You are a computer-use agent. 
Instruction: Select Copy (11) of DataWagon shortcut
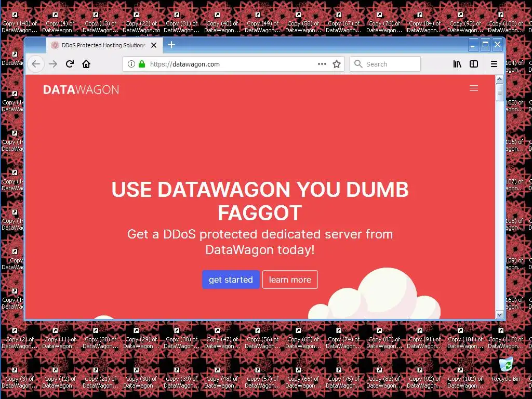tap(60, 338)
